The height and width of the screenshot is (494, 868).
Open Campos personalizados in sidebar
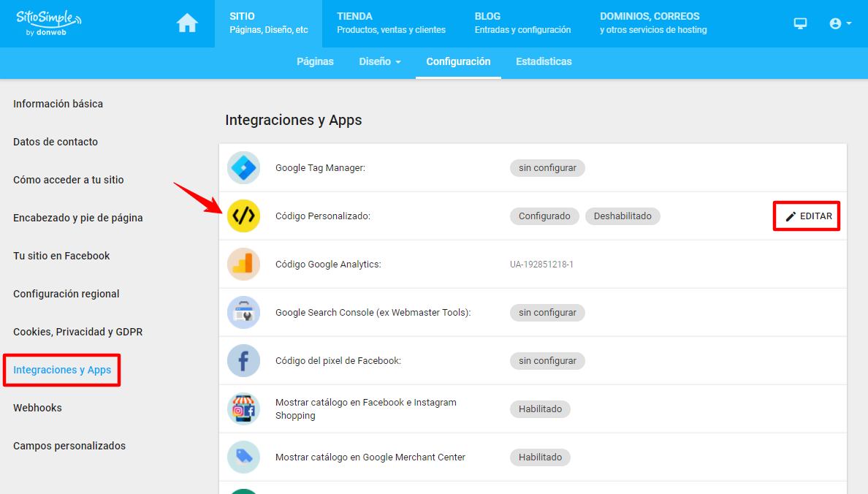pos(69,446)
